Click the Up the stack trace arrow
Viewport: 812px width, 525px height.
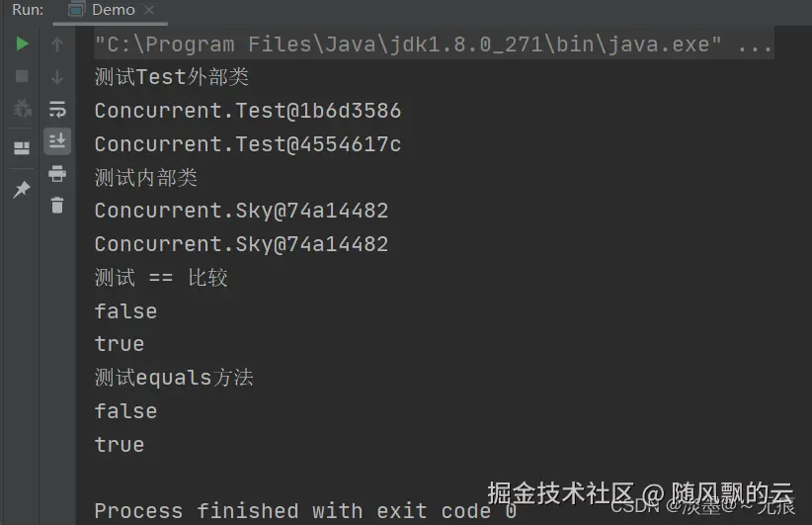(57, 44)
